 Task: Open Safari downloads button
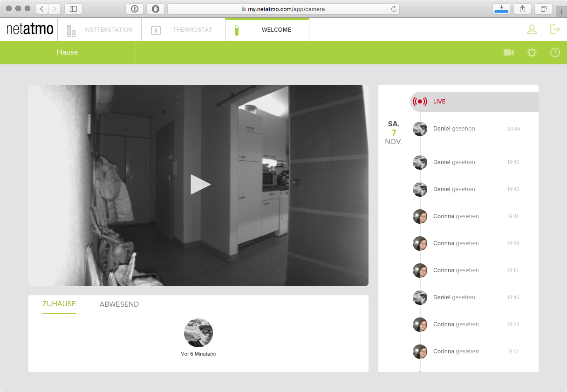pyautogui.click(x=501, y=9)
